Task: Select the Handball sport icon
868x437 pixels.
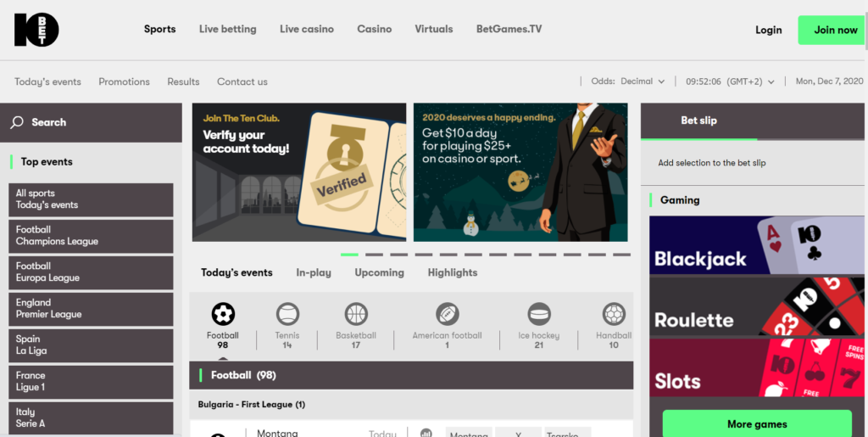Action: [x=614, y=314]
